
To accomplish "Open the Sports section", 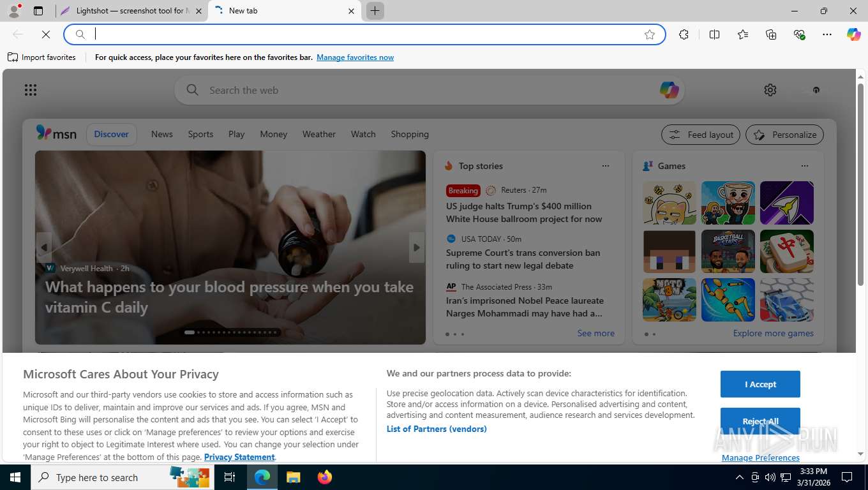I will [x=200, y=134].
